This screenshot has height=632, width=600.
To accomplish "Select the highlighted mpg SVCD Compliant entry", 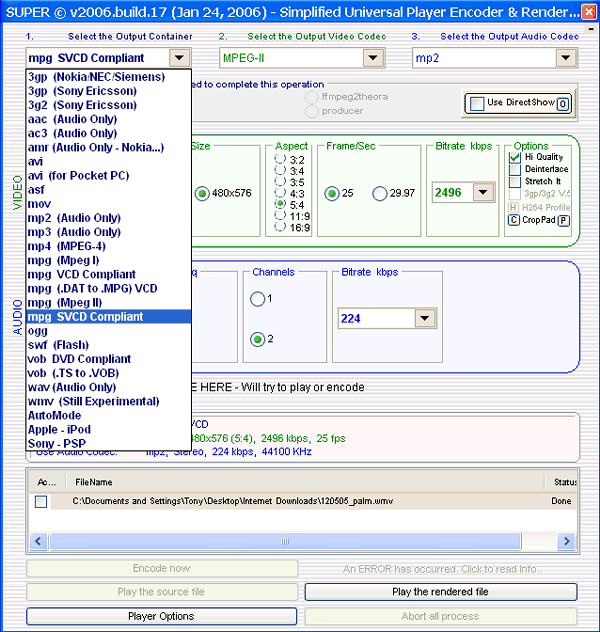I will tap(108, 317).
